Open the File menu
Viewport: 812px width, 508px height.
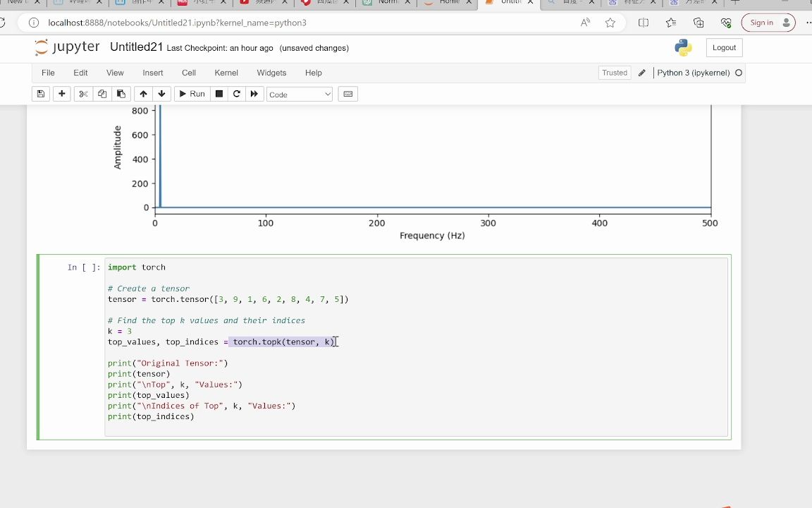point(48,73)
